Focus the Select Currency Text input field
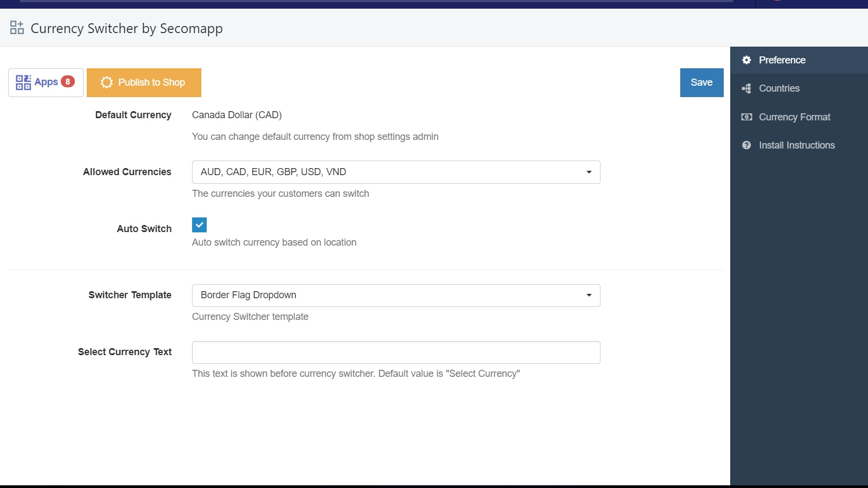 (396, 352)
